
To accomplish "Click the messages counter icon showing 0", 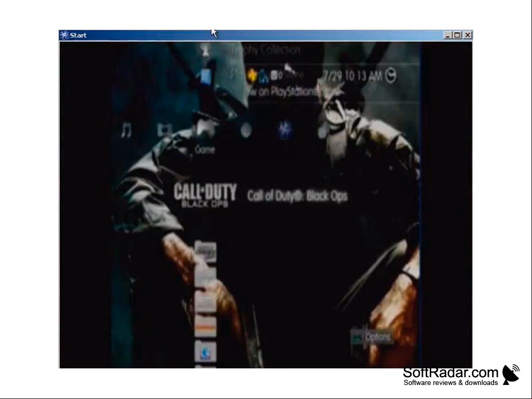I will [277, 76].
